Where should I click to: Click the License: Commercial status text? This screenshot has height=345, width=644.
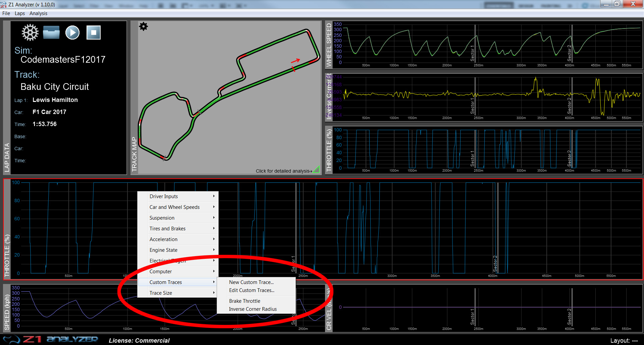(139, 341)
